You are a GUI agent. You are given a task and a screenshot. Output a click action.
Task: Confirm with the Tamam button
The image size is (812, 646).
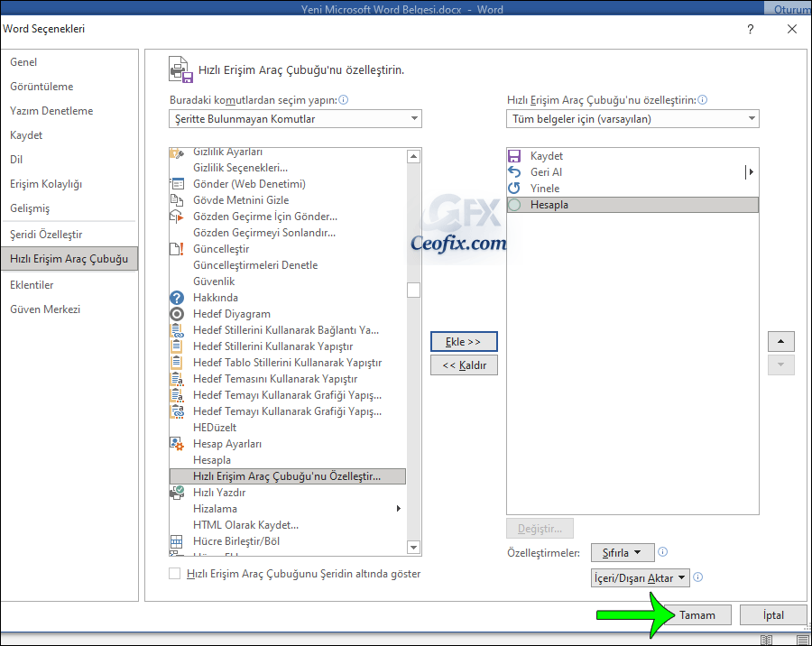tap(697, 615)
